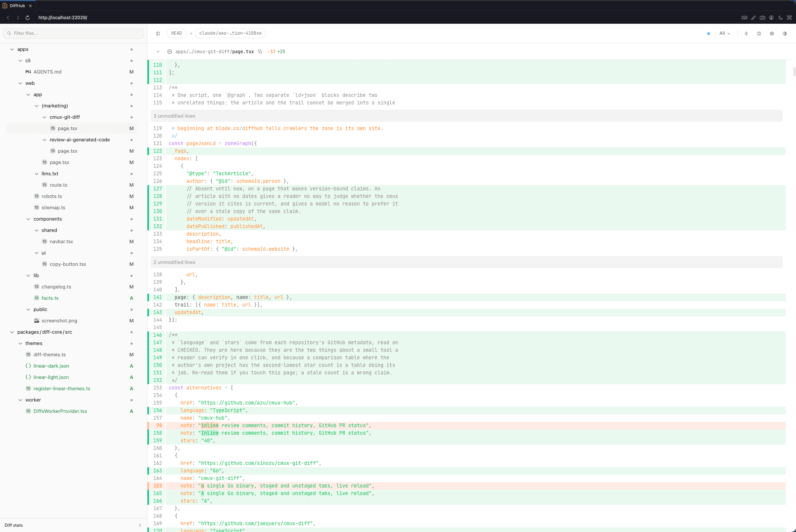The image size is (796, 532).
Task: Open register-linear-themes.ts in the file tree
Action: [x=62, y=388]
